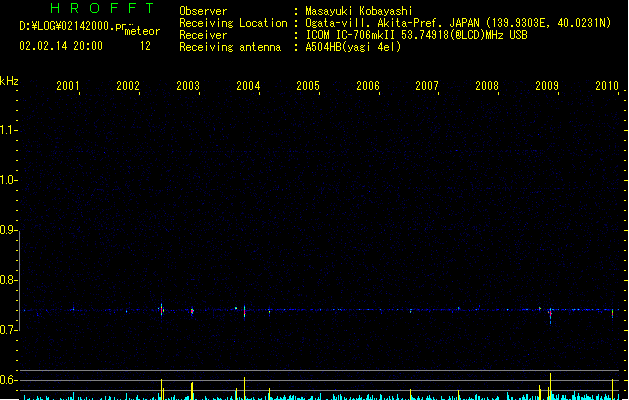This screenshot has width=629, height=400.
Task: Click the meteor echo just after 2002
Action: [x=162, y=310]
